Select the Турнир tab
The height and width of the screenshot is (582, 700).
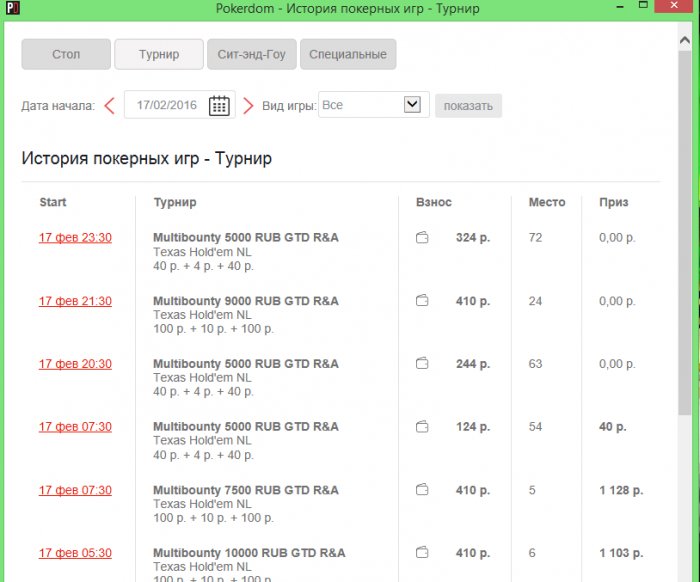tap(159, 55)
